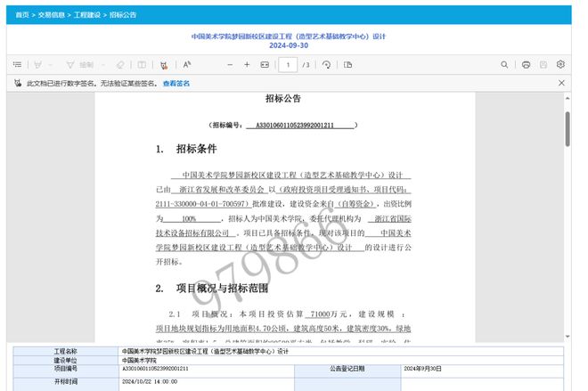Click the 开标时间 table label
The image size is (588, 391).
coord(66,381)
